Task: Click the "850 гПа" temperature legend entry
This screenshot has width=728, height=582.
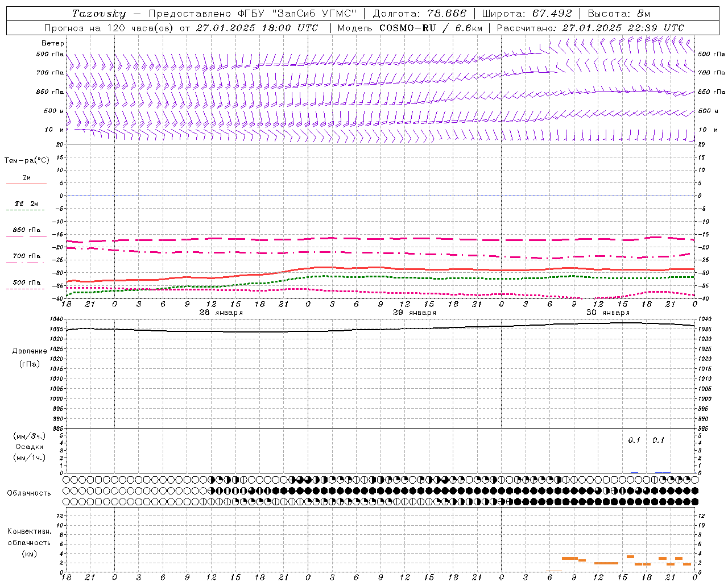Action: coord(27,230)
